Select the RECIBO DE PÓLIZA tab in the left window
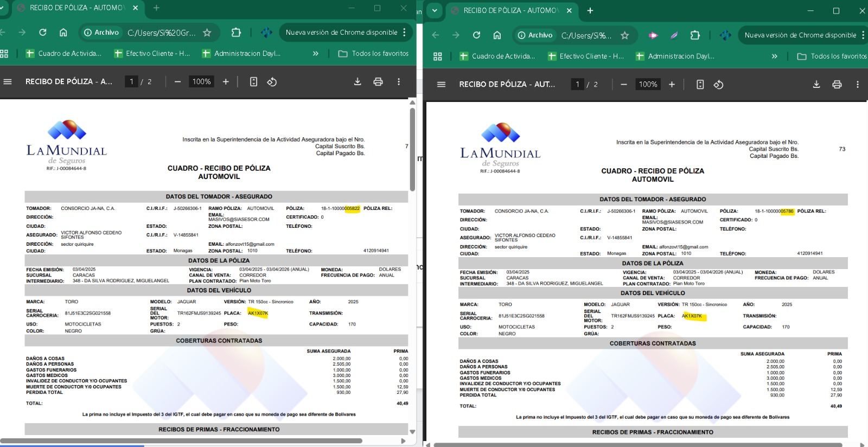This screenshot has width=868, height=447. 76,8
